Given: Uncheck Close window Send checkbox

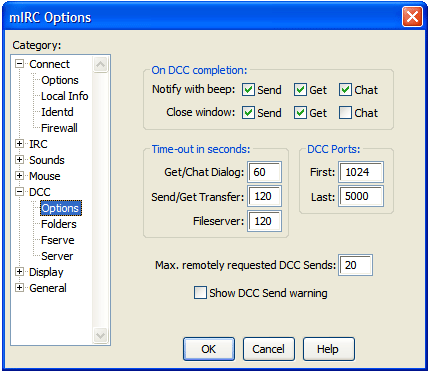Looking at the screenshot, I should [248, 113].
